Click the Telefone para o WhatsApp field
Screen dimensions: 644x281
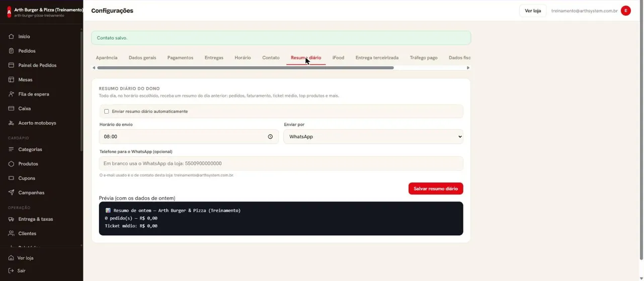coord(281,163)
